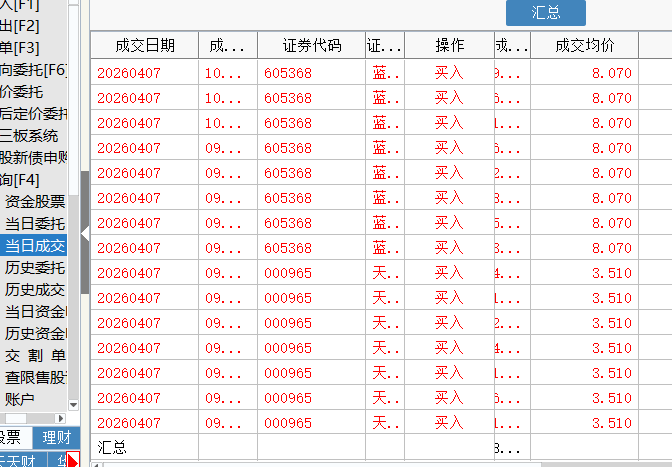Click the 证券代码 column header
The height and width of the screenshot is (467, 672).
pyautogui.click(x=312, y=45)
